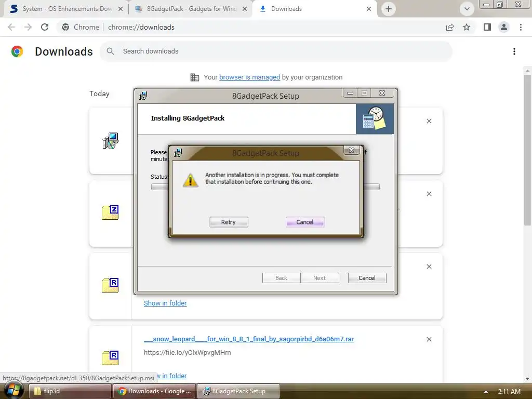Switch to Downloads - Google Chrome taskbar button
The height and width of the screenshot is (399, 532).
pos(154,391)
